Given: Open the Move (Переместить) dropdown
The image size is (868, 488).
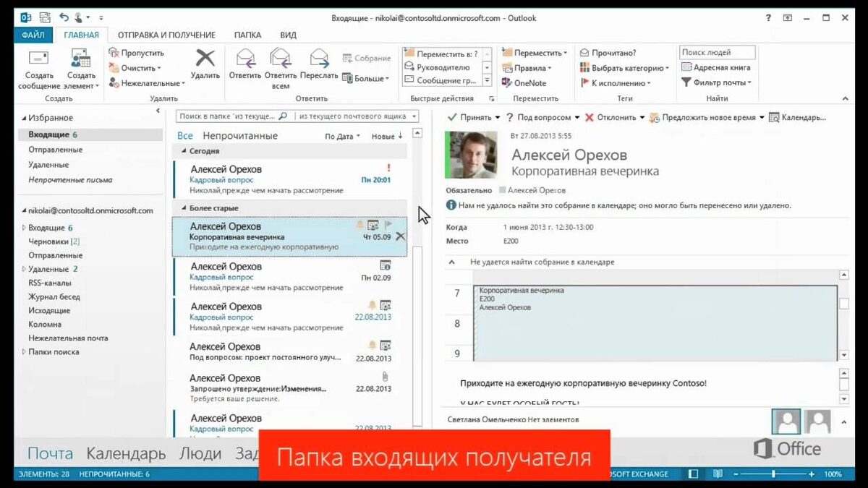Looking at the screenshot, I should coord(535,53).
